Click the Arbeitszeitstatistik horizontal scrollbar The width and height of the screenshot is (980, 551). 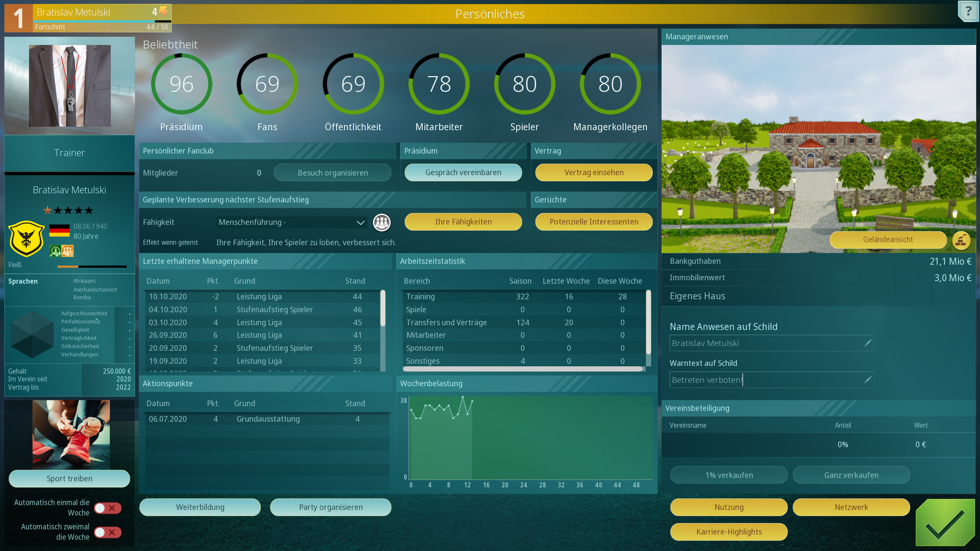click(523, 369)
